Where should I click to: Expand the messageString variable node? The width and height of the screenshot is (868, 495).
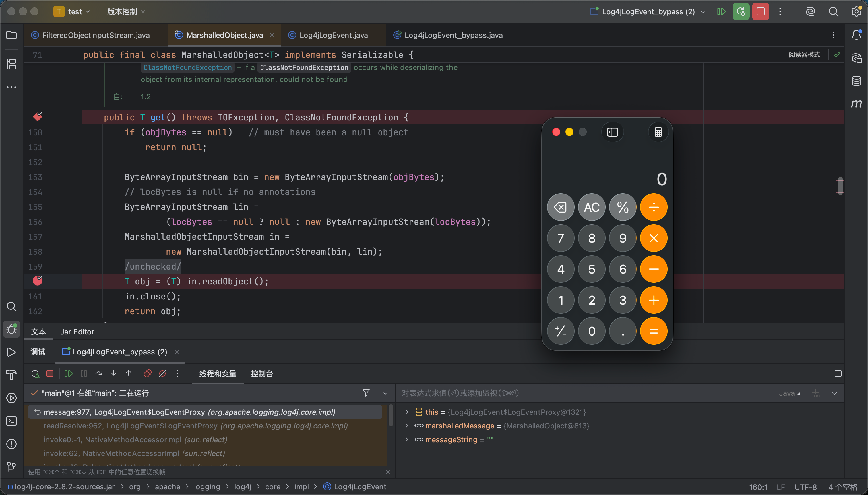(406, 440)
